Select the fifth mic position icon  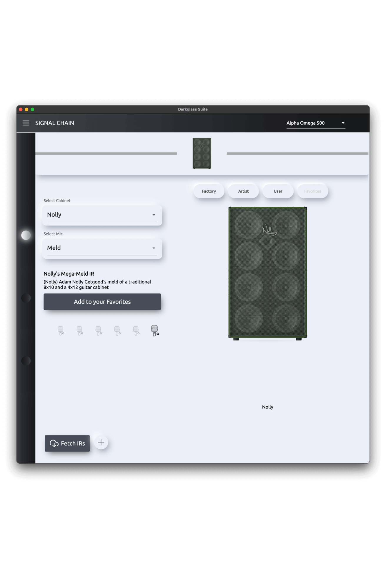pyautogui.click(x=136, y=331)
